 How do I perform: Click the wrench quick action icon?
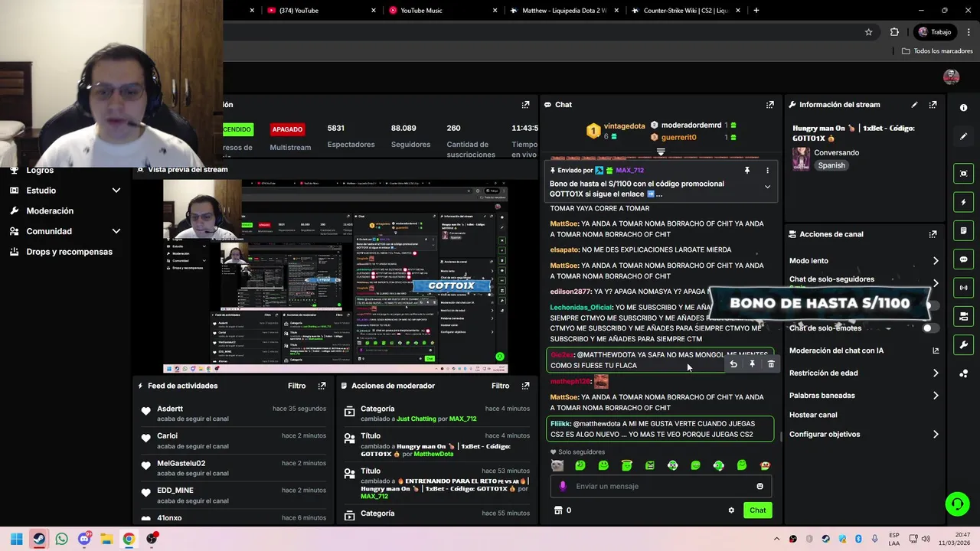[x=963, y=345]
